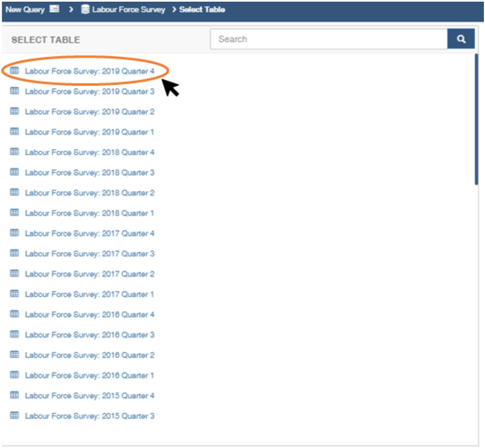Open Labour Force Survey: 2018 Quarter 4
The image size is (485, 448).
pyautogui.click(x=90, y=152)
